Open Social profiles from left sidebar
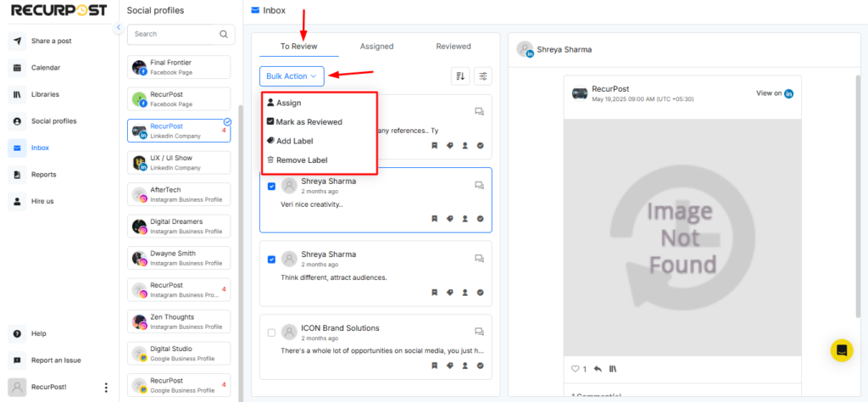868x402 pixels. pyautogui.click(x=53, y=120)
